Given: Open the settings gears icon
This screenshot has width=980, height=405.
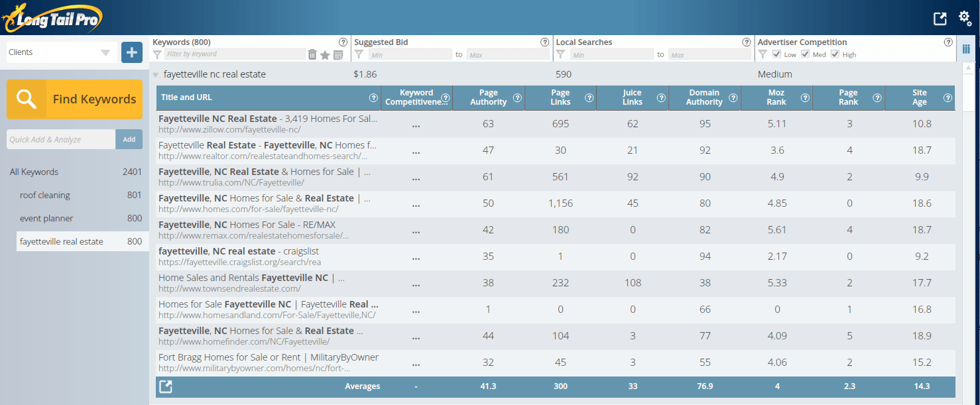Looking at the screenshot, I should 965,18.
